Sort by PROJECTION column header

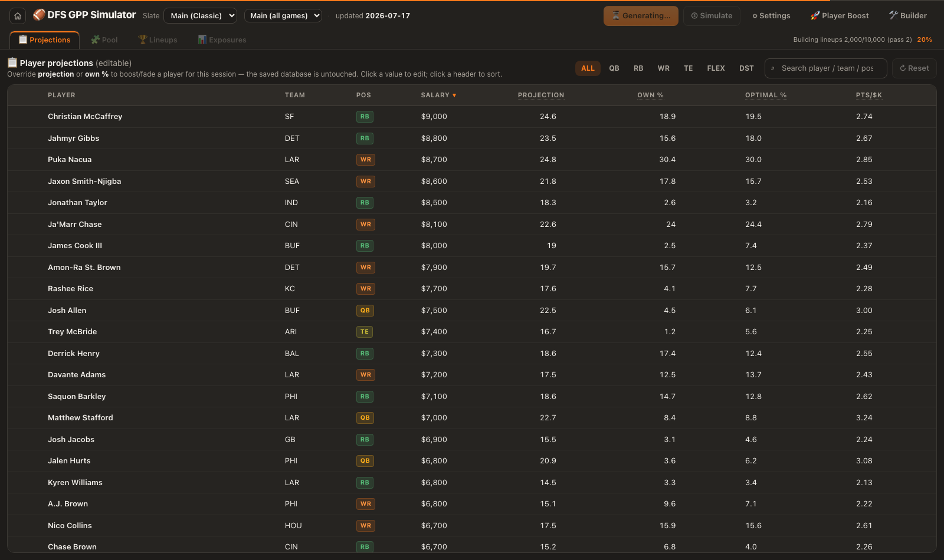coord(541,95)
